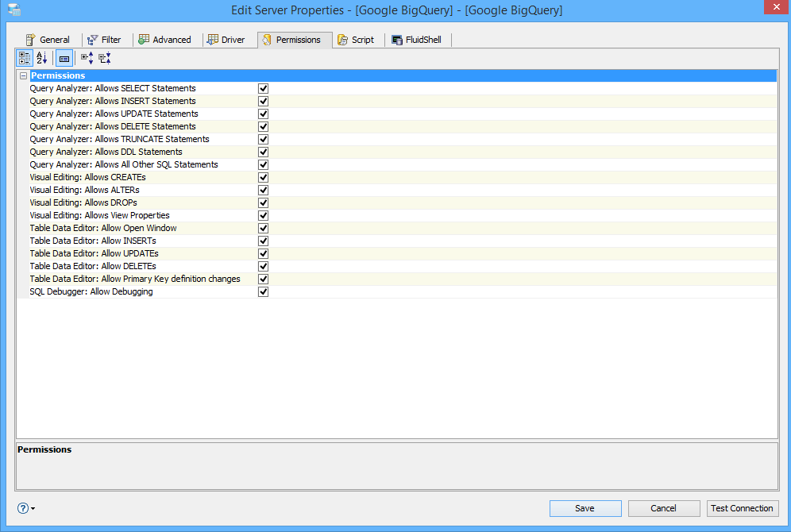Image resolution: width=791 pixels, height=532 pixels.
Task: Click the Expand all nodes icon
Action: pos(87,59)
